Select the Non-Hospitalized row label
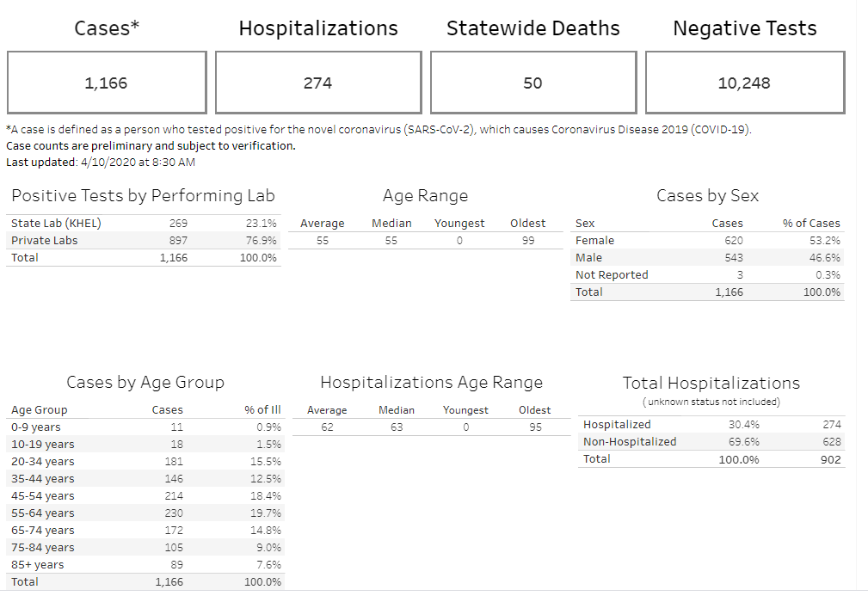Screen dimensions: 868x602 (x=630, y=441)
